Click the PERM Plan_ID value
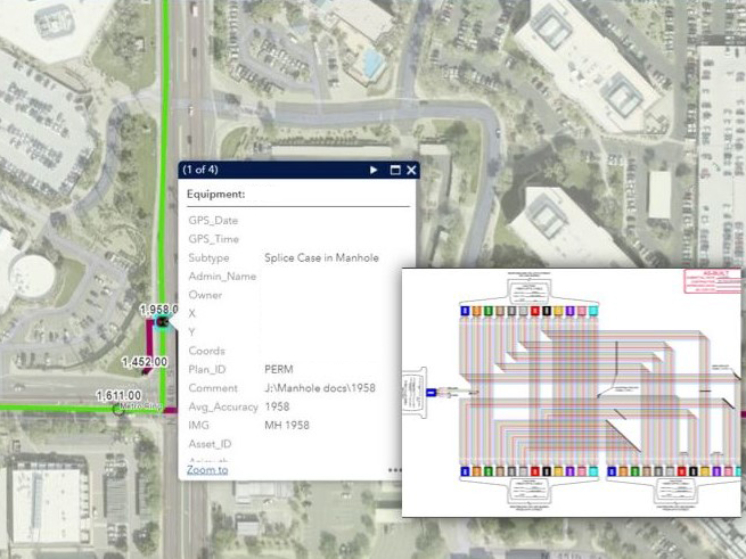This screenshot has width=746, height=559. (x=278, y=370)
